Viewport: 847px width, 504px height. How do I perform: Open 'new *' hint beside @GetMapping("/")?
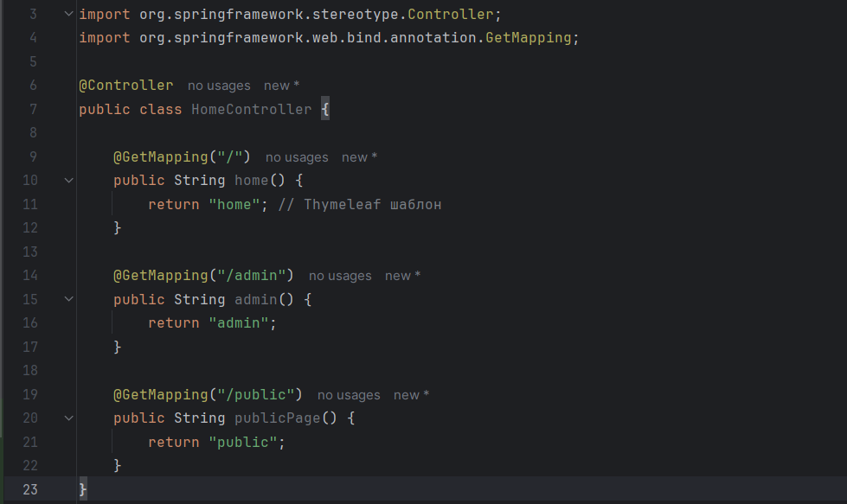pyautogui.click(x=359, y=157)
